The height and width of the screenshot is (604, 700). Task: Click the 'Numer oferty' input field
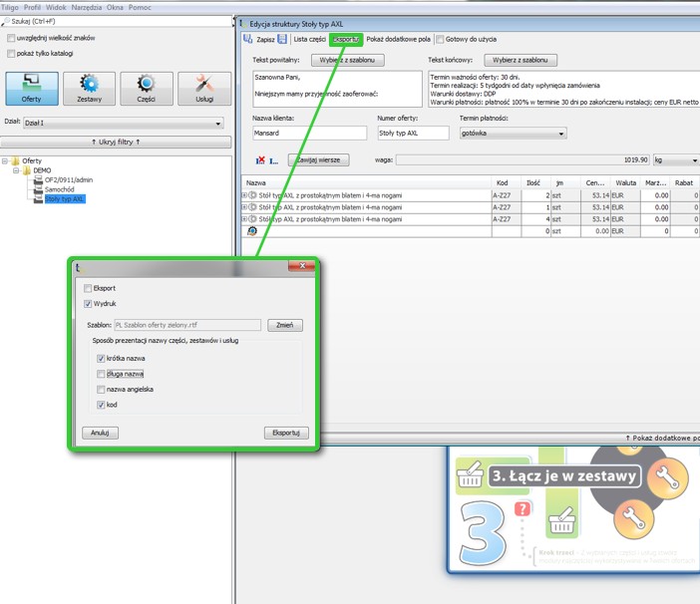pyautogui.click(x=413, y=133)
